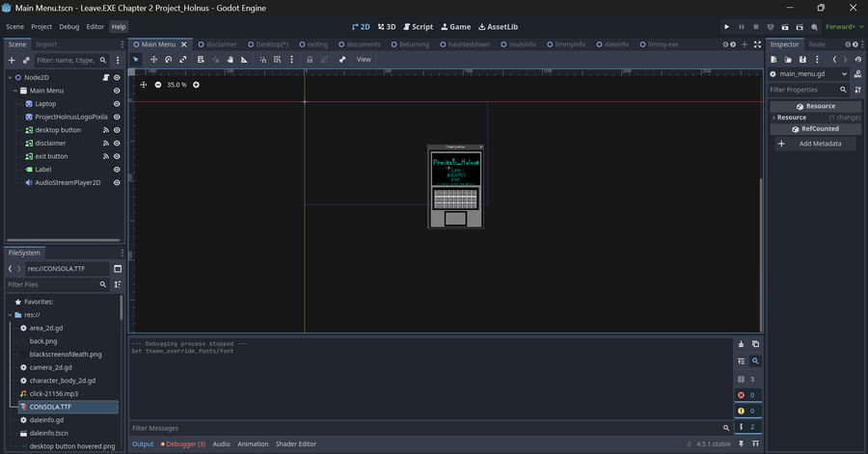Hide the Laptop node with its eye icon
This screenshot has height=454, width=868.
117,104
